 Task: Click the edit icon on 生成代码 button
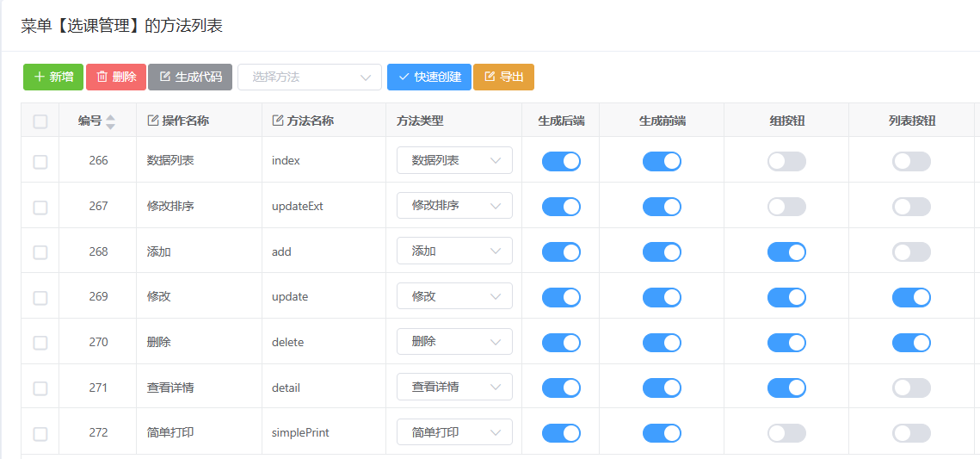click(165, 77)
